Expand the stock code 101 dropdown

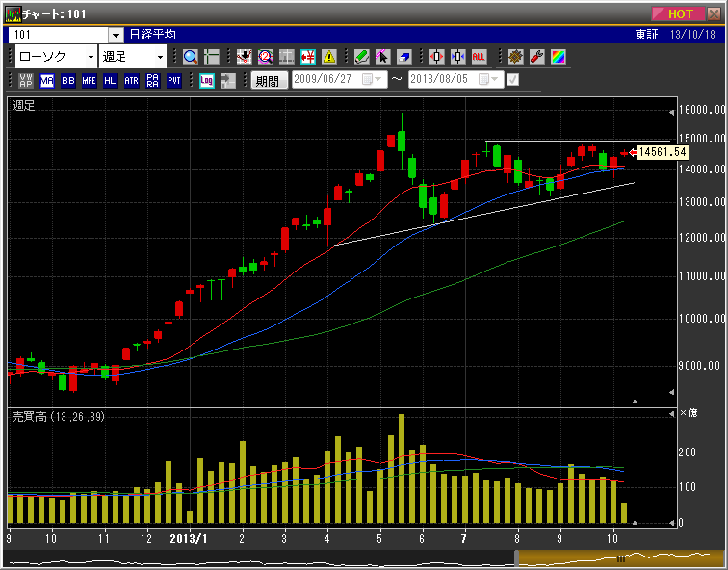[116, 35]
